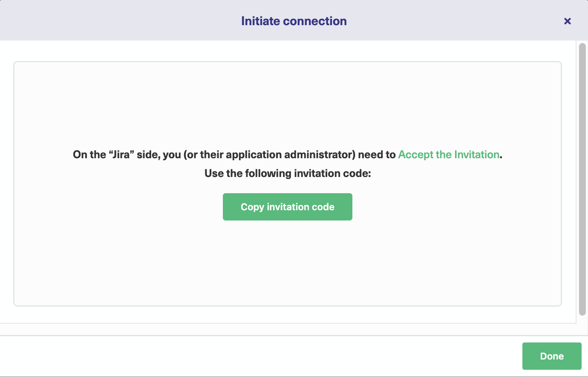
Task: Click the vertical scrollbar thumb
Action: [x=582, y=179]
